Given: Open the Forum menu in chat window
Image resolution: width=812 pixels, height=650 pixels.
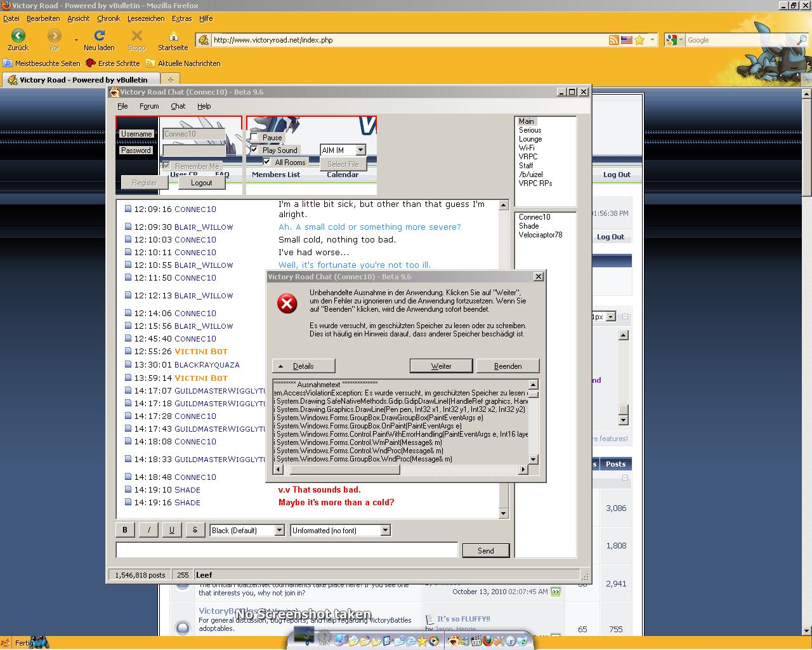Looking at the screenshot, I should pos(149,106).
